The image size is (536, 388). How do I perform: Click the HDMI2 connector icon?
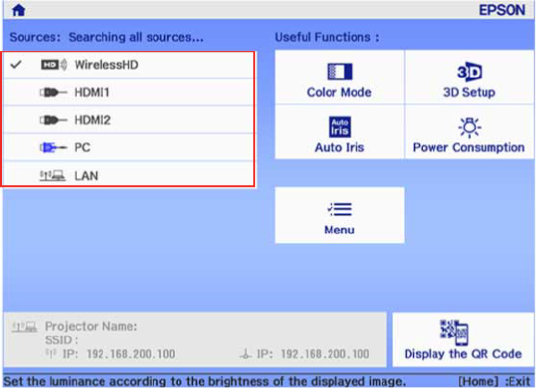coord(53,120)
